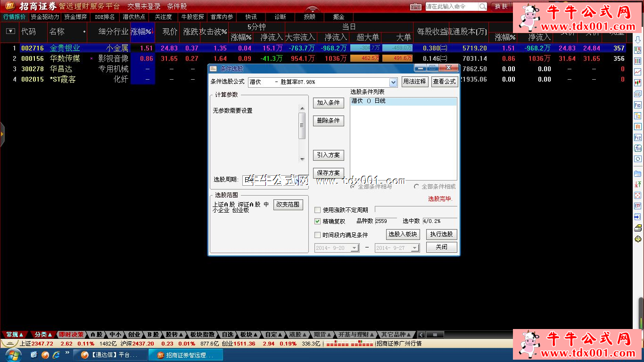Click the red-green up/down arrows sidebar icon
This screenshot has width=644, height=362.
[x=637, y=184]
